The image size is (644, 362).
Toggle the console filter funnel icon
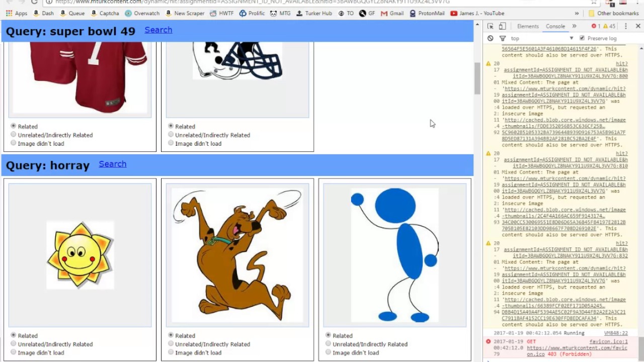[502, 38]
